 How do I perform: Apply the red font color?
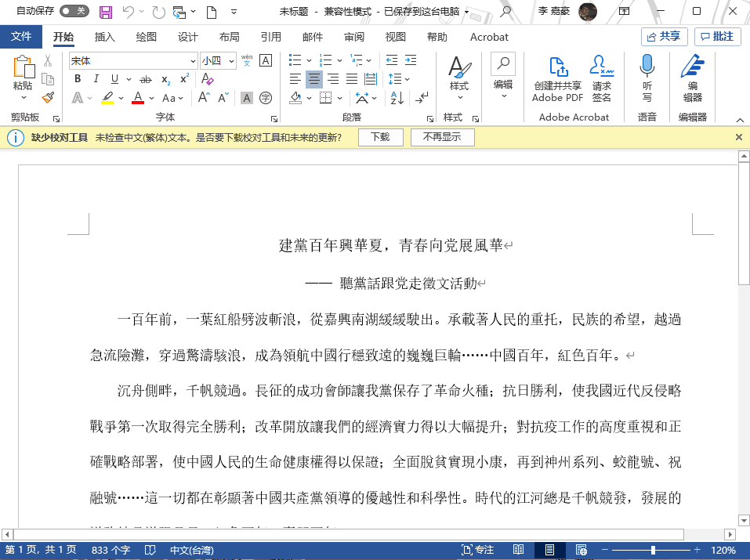tap(138, 98)
